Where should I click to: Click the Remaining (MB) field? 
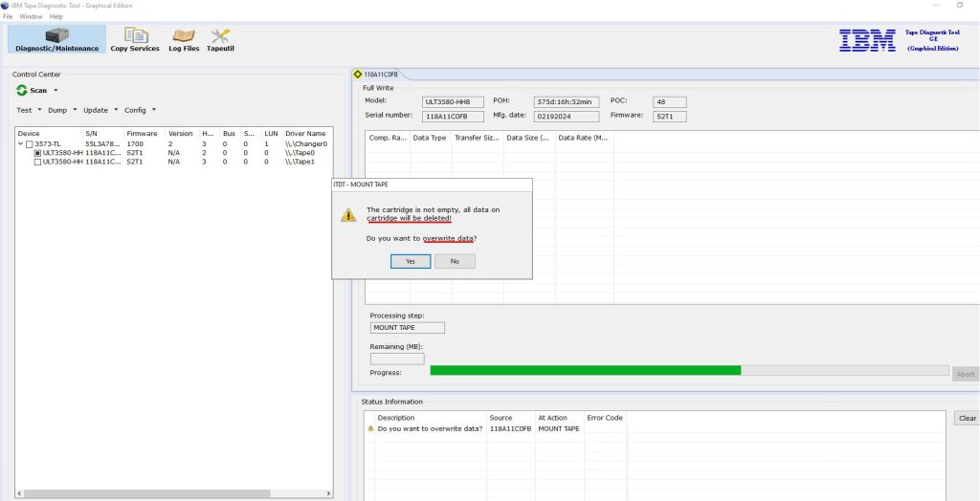click(397, 359)
